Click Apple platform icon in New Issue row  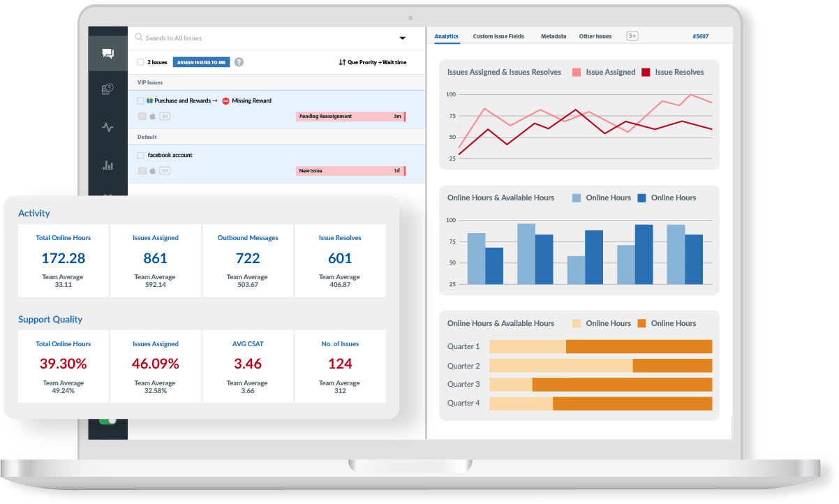(153, 170)
